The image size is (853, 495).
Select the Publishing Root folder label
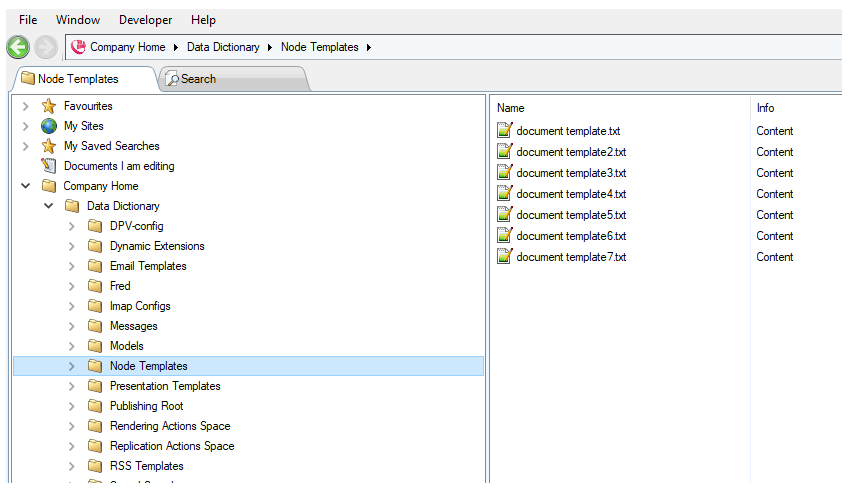coord(146,406)
